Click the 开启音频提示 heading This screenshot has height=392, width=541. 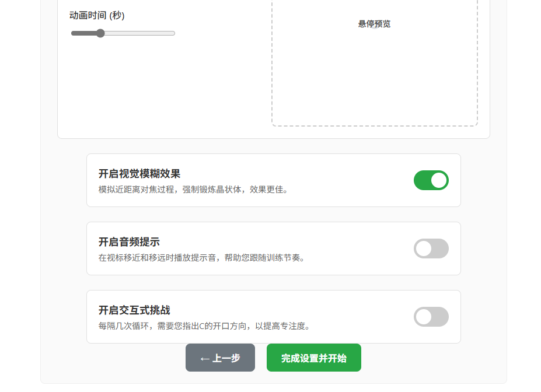pos(129,242)
